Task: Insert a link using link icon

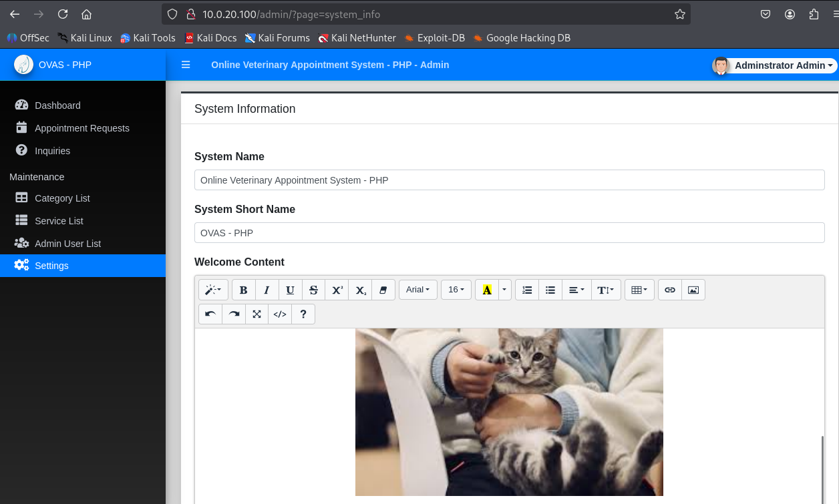Action: pyautogui.click(x=669, y=290)
